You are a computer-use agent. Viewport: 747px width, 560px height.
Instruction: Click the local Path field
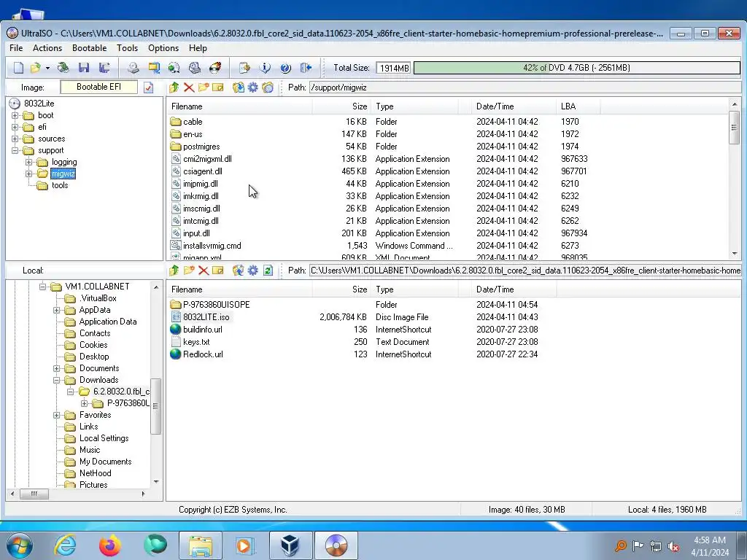click(x=525, y=271)
